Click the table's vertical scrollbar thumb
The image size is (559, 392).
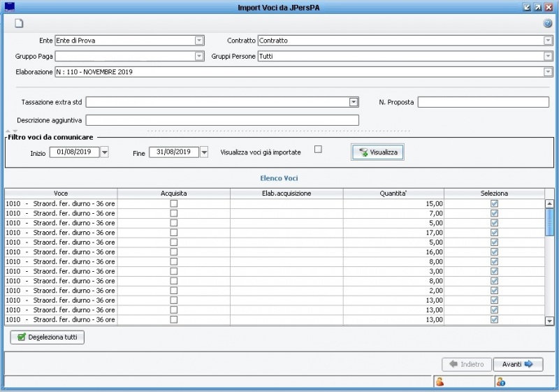click(x=549, y=221)
